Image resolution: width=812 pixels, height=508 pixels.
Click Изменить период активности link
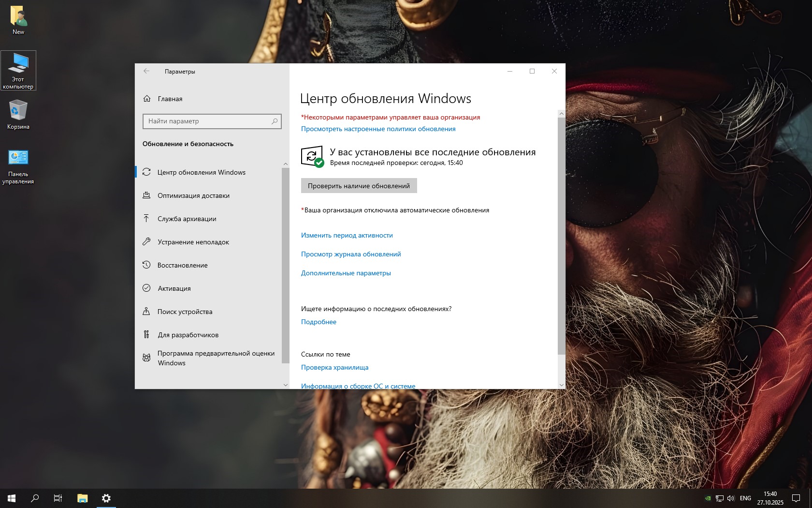pos(347,235)
